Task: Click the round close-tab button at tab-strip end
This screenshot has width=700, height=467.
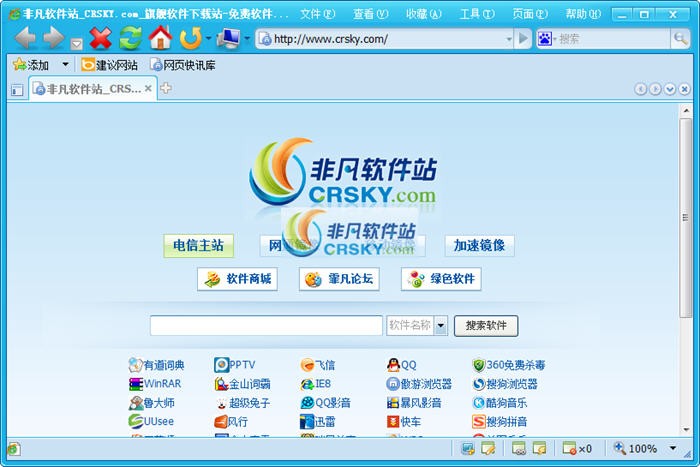Action: tap(684, 89)
